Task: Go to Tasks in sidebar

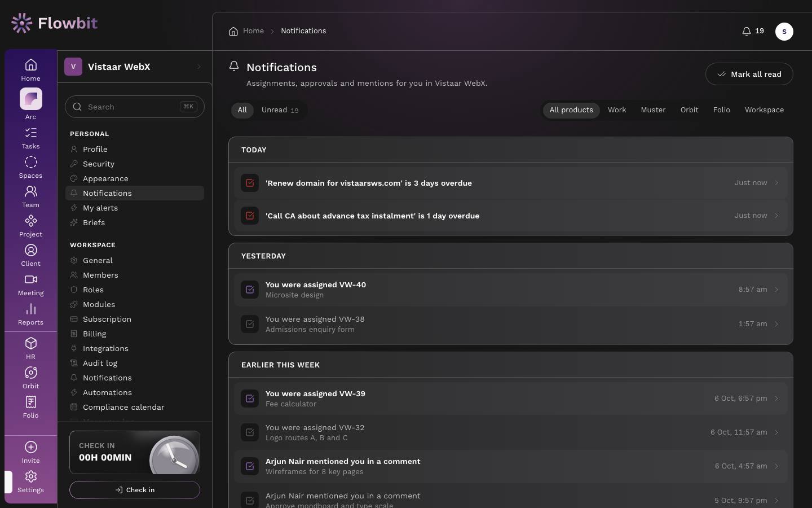Action: coord(30,138)
